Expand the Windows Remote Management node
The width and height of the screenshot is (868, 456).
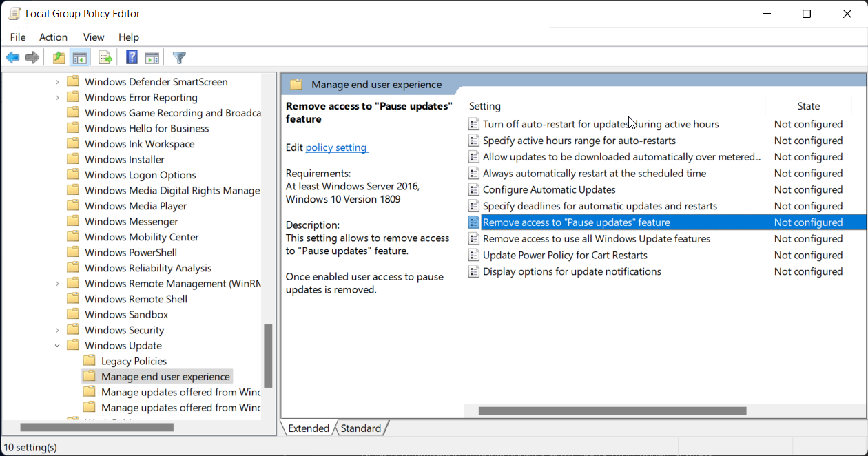tap(57, 282)
